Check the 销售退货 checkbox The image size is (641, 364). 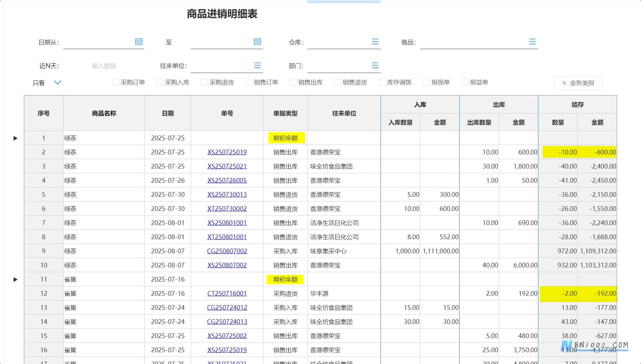point(337,82)
